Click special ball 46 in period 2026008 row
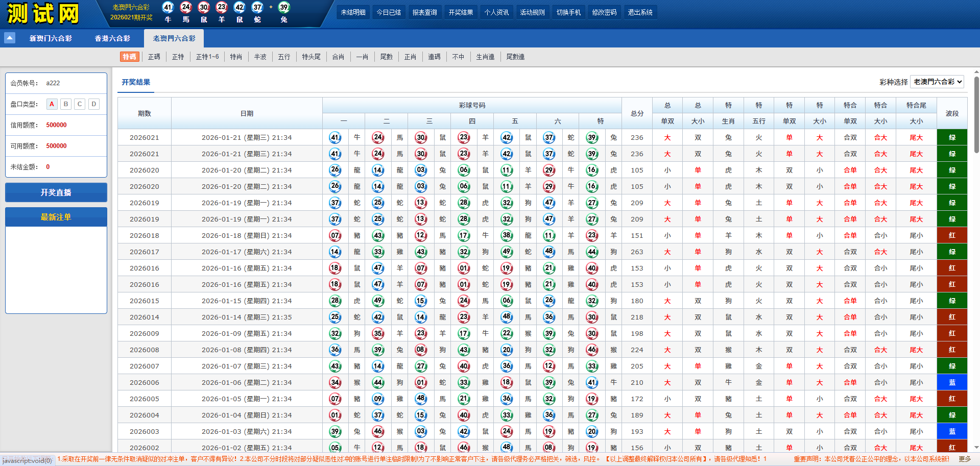Viewport: 980px width, 466px height. point(592,350)
